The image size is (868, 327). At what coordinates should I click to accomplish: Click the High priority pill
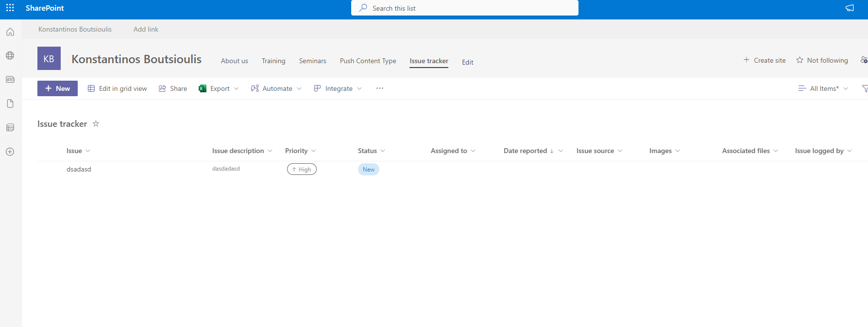click(x=302, y=169)
